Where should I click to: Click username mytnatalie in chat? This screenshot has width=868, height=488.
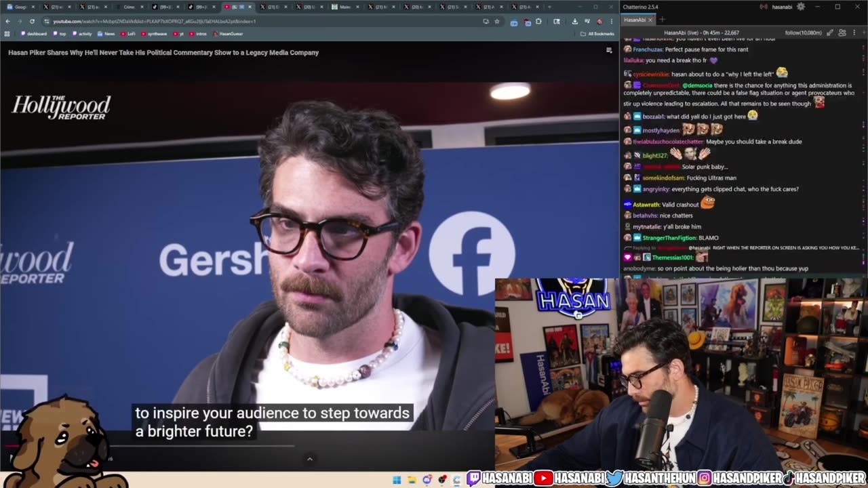point(648,226)
